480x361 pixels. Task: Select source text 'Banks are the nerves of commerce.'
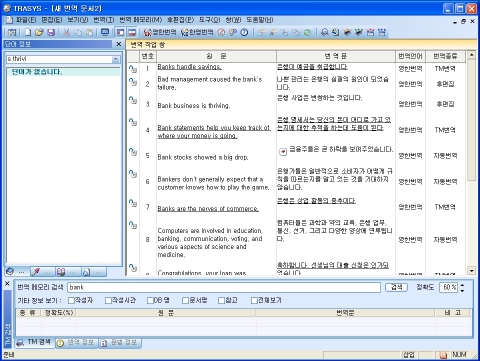tap(208, 209)
